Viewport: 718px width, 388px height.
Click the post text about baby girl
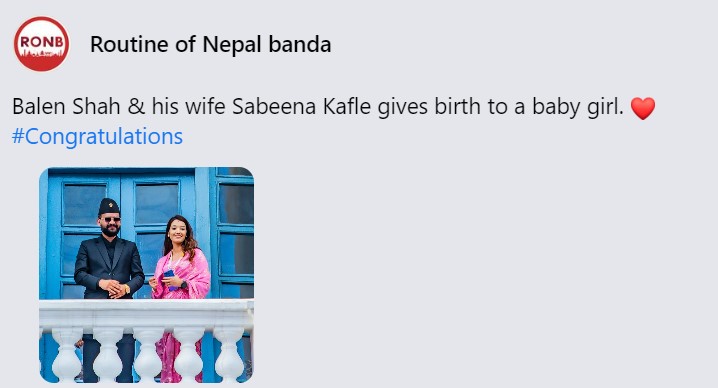point(318,107)
